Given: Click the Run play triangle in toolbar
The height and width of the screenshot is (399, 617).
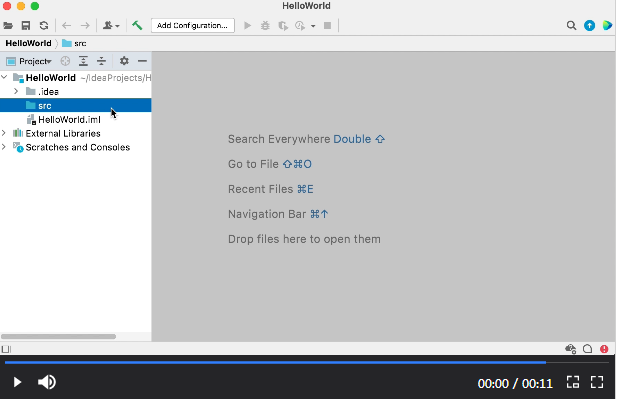Looking at the screenshot, I should [248, 26].
